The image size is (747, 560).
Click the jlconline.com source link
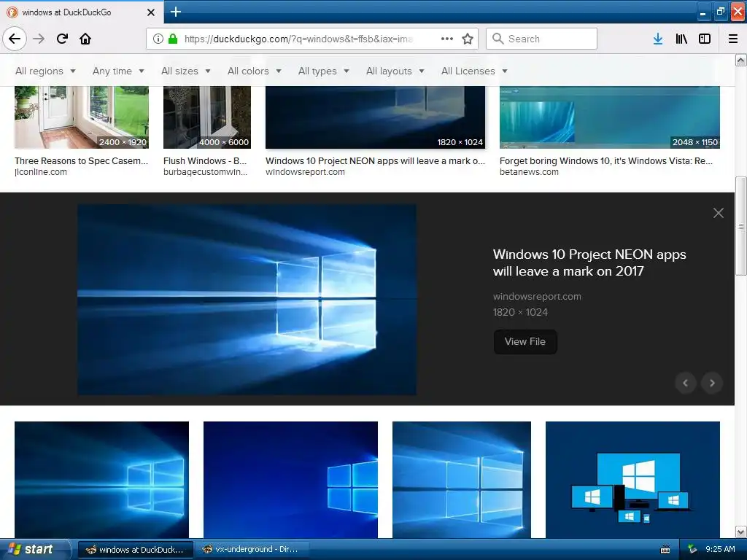pyautogui.click(x=41, y=172)
